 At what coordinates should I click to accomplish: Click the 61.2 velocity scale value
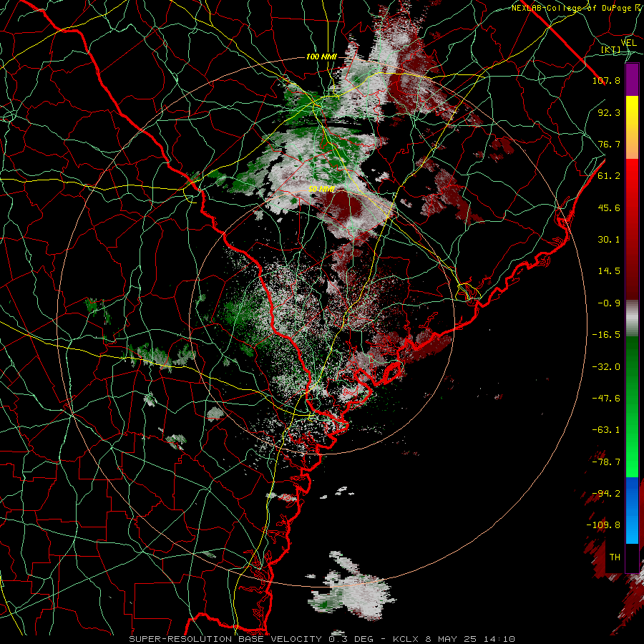tap(609, 176)
